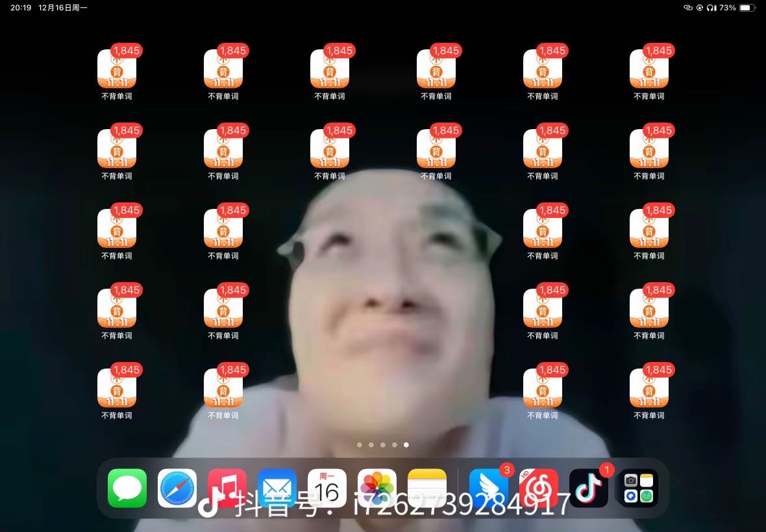
Task: Open the Calendar app showing 16
Action: (327, 488)
